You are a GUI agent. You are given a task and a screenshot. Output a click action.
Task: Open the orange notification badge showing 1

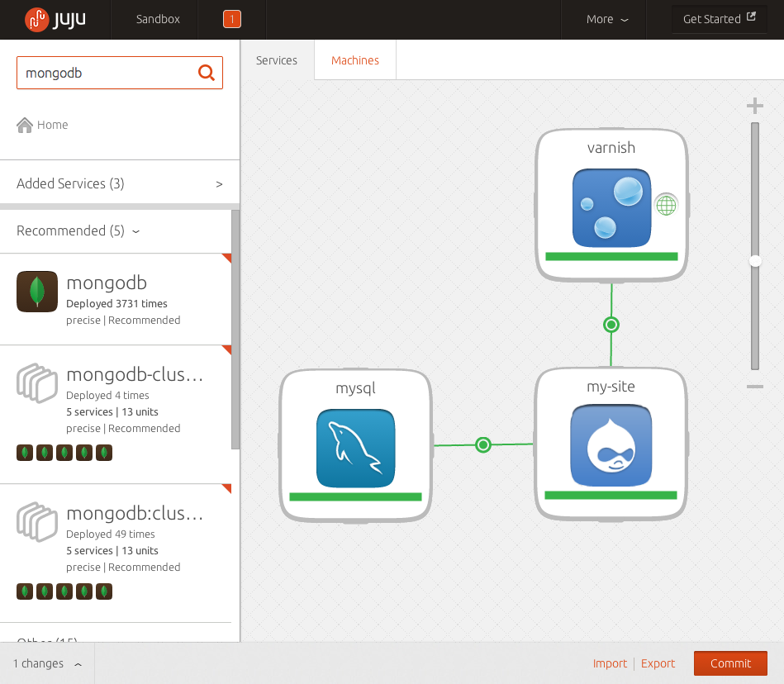coord(232,19)
